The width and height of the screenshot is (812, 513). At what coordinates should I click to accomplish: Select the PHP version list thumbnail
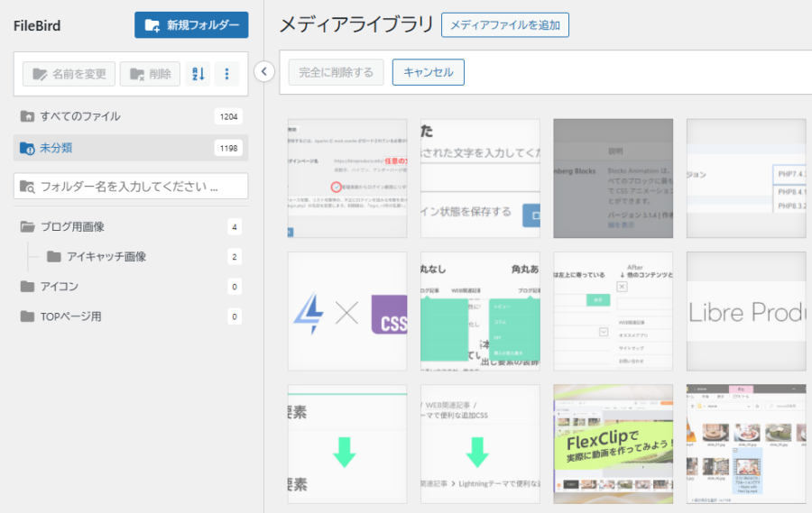pos(746,178)
